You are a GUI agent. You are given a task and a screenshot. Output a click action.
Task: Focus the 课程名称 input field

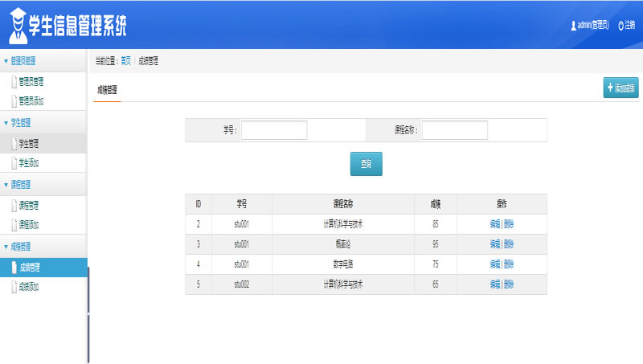point(455,130)
